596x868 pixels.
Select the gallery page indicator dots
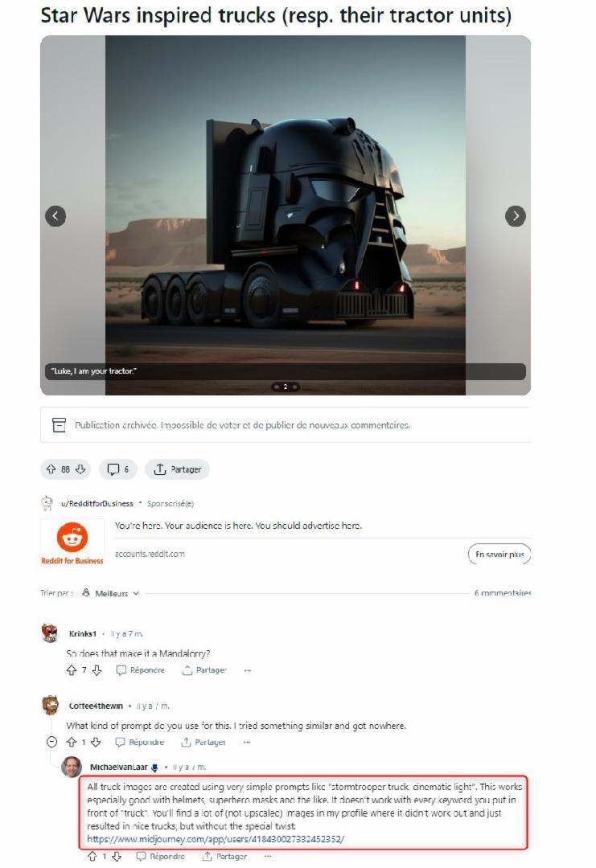(x=286, y=387)
